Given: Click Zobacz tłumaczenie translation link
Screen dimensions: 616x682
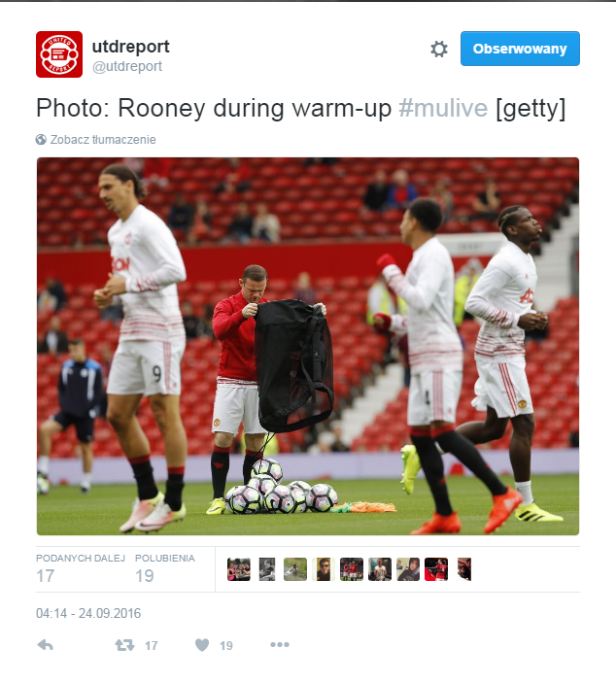Looking at the screenshot, I should [x=103, y=140].
